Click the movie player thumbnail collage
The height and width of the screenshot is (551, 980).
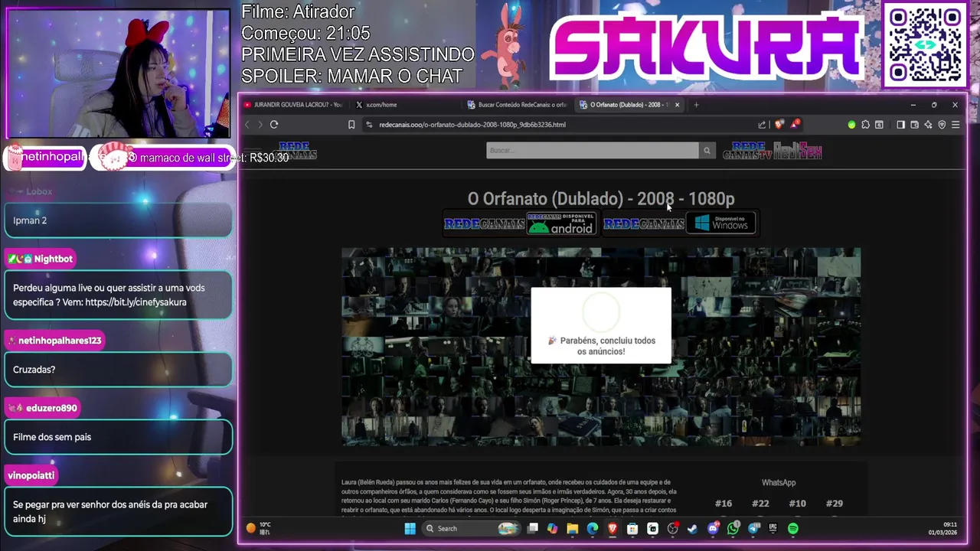pos(601,346)
